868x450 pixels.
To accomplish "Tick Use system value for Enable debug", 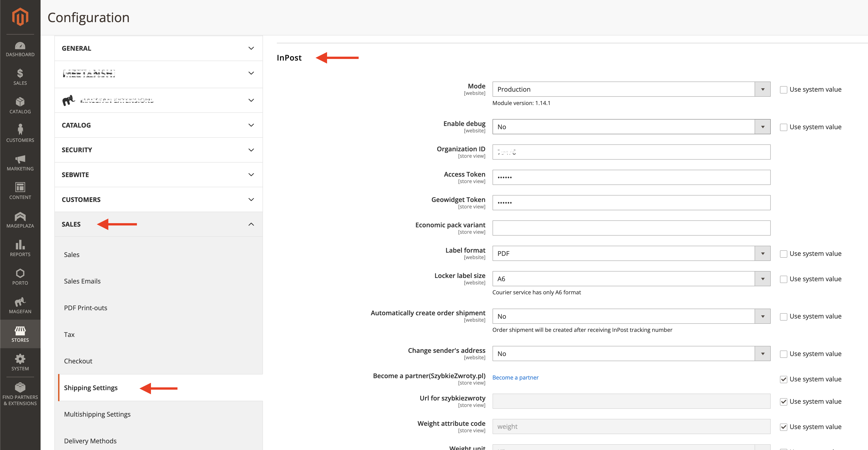I will coord(783,127).
